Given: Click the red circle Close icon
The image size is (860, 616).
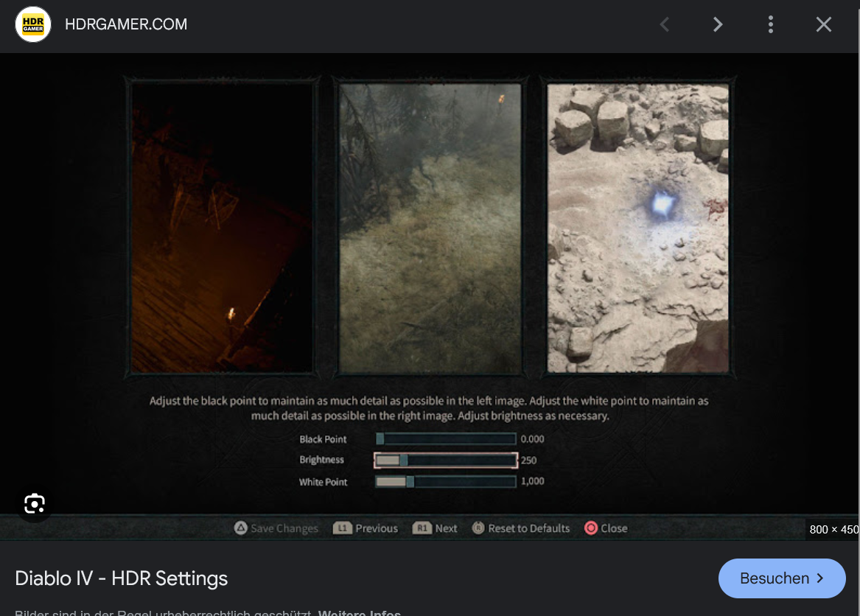Looking at the screenshot, I should 590,528.
